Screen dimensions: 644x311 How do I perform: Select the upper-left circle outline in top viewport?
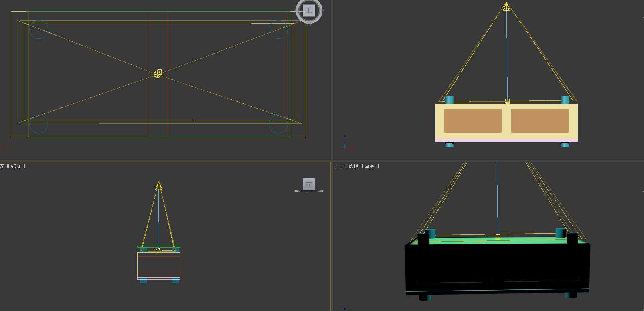click(x=39, y=29)
